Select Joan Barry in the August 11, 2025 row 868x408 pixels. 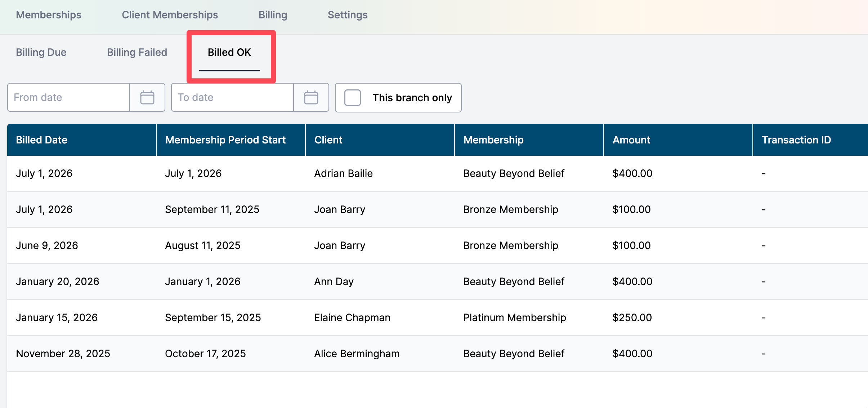pyautogui.click(x=340, y=245)
